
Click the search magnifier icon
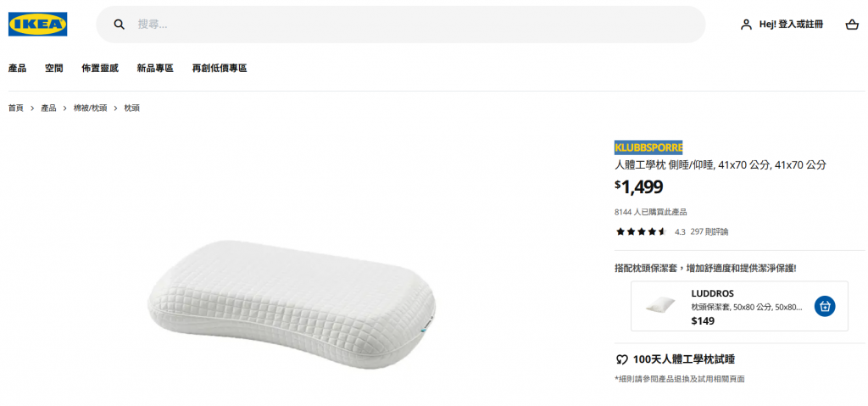[x=120, y=25]
